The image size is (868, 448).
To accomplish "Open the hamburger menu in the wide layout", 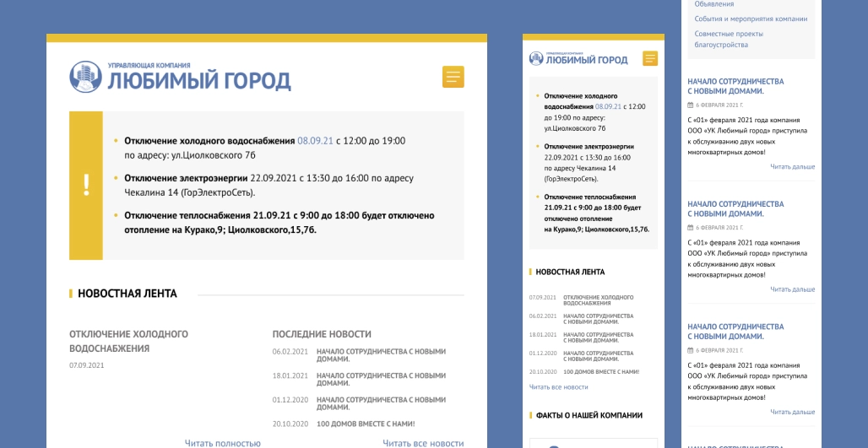I will [x=453, y=77].
